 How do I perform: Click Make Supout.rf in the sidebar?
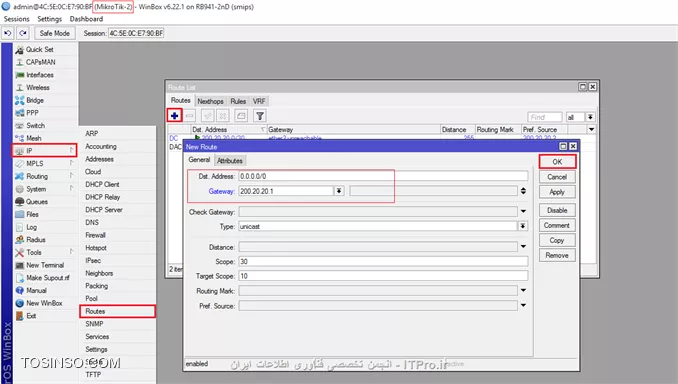[45, 278]
